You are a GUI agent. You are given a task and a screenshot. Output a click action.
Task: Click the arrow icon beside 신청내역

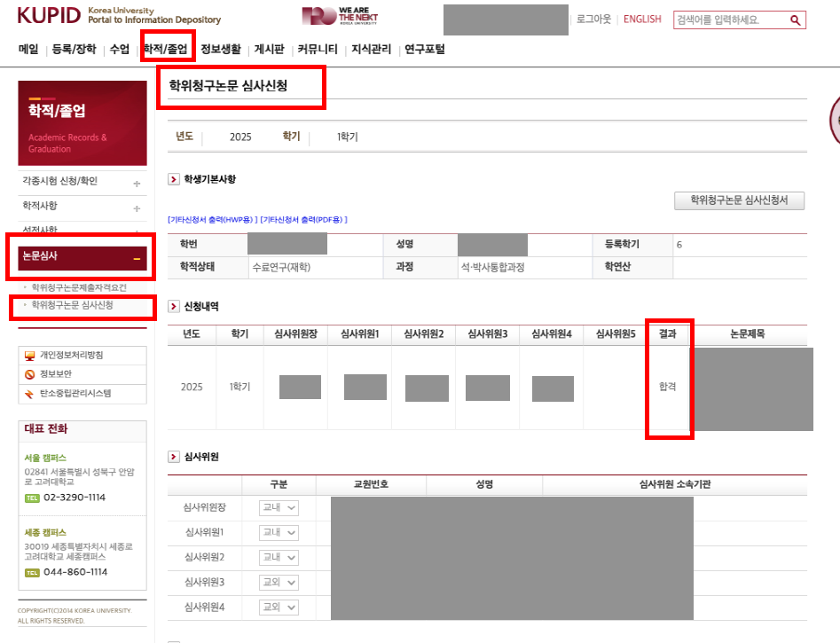(174, 307)
